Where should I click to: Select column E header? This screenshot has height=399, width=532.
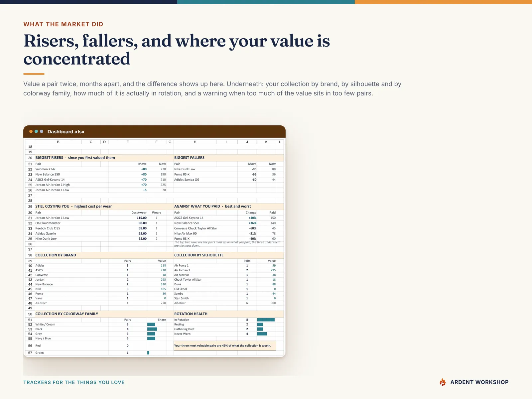click(128, 142)
